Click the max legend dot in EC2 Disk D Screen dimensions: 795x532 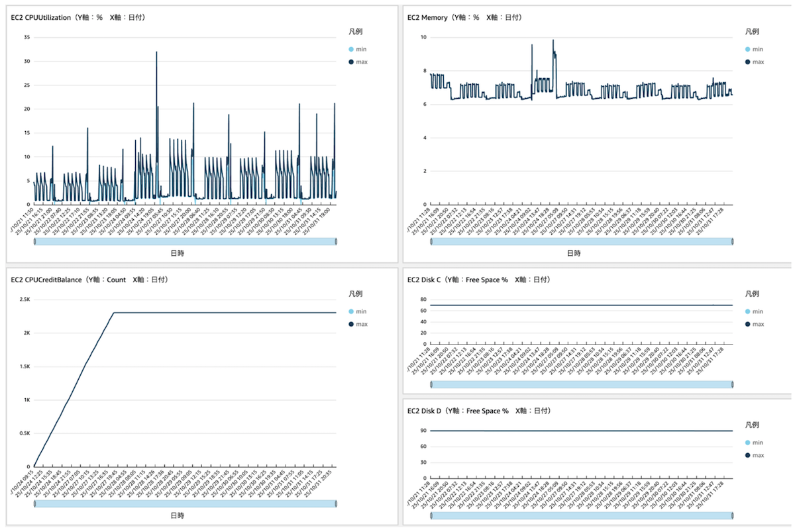747,455
